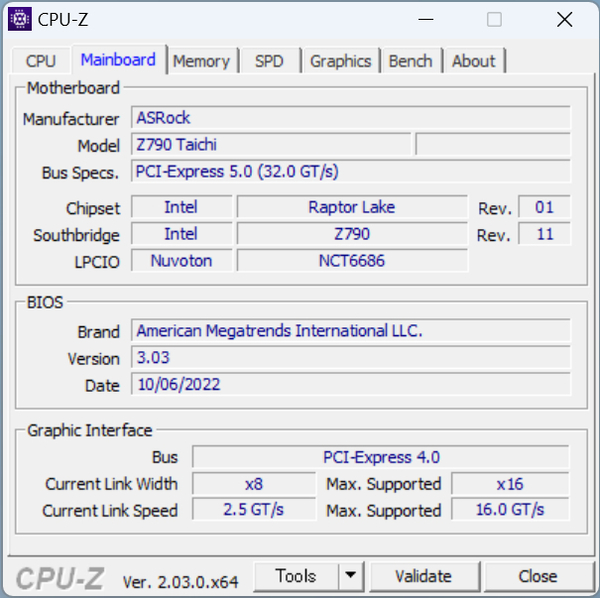Click the LPCIO label
This screenshot has width=600, height=598.
[97, 262]
